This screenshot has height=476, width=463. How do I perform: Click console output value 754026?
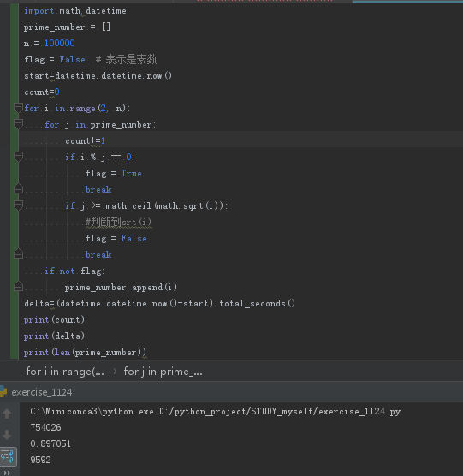point(46,427)
